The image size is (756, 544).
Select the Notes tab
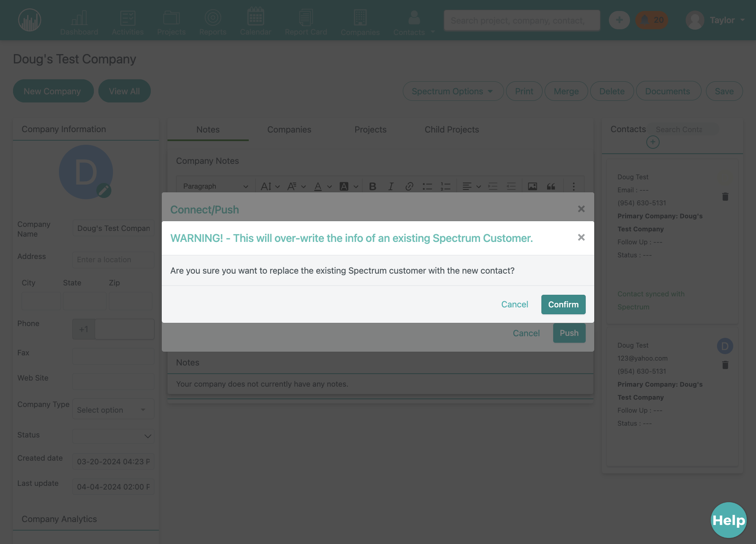point(208,129)
